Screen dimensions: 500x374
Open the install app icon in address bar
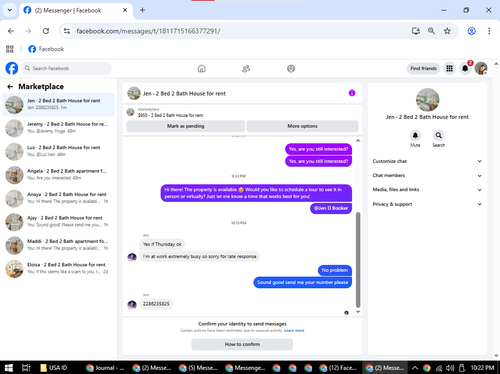click(415, 31)
